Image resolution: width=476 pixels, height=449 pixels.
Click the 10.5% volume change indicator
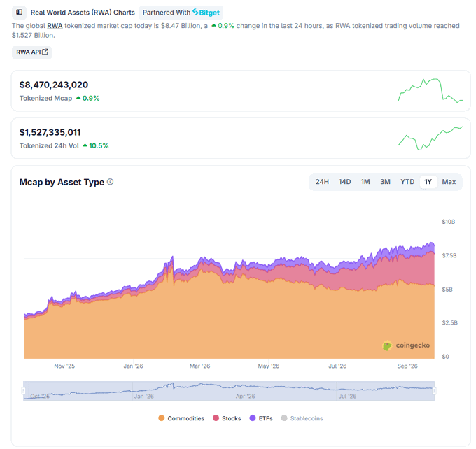[96, 146]
